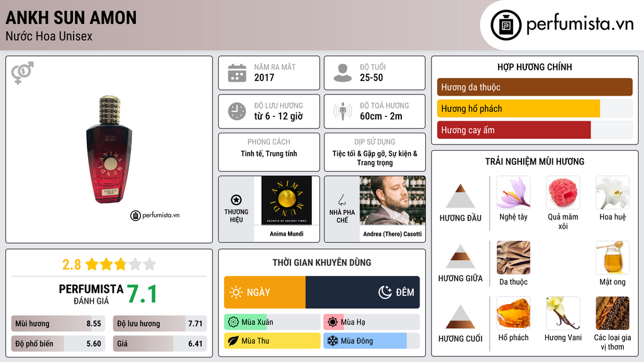644x362 pixels.
Task: Click the Ankh Sun Amon bottle photo
Action: click(109, 150)
